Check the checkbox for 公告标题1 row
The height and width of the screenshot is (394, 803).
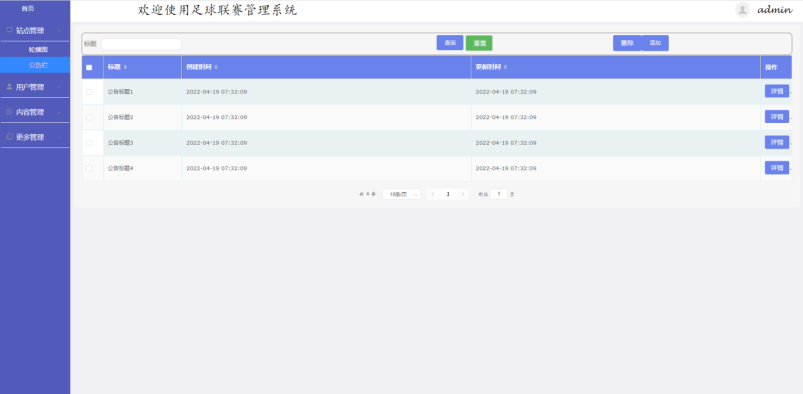pyautogui.click(x=89, y=92)
